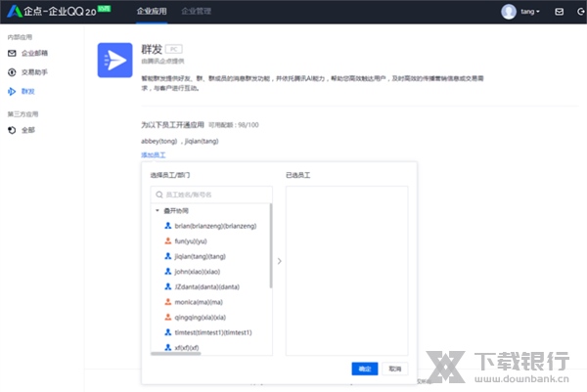Select employee JZdanta(danta)
587x392 pixels.
(x=207, y=286)
